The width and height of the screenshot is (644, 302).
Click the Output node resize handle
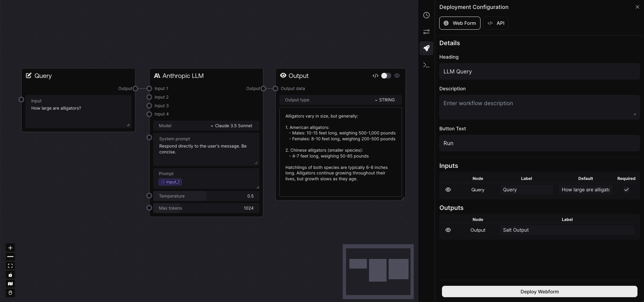coord(403,198)
